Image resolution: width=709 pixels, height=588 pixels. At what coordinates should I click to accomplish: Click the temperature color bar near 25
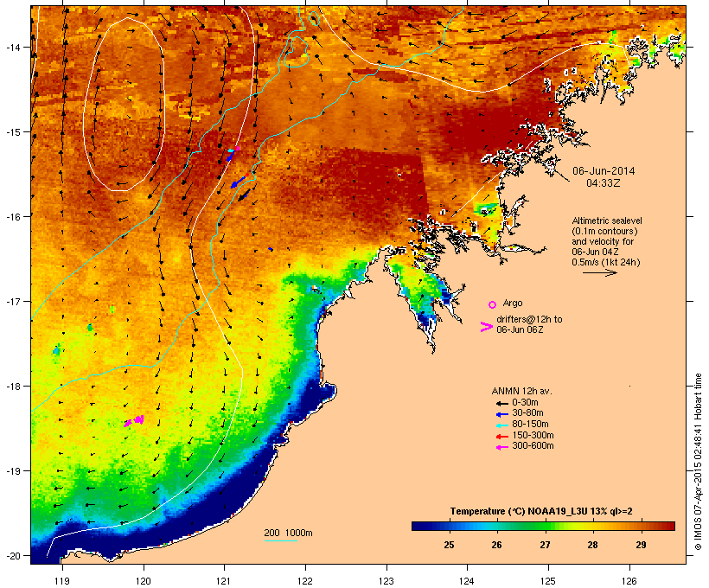pyautogui.click(x=449, y=526)
